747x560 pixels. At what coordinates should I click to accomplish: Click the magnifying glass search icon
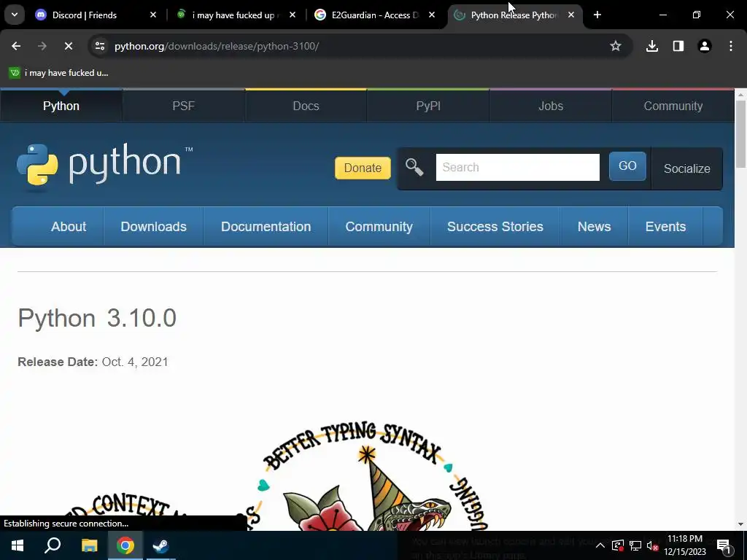click(x=414, y=167)
